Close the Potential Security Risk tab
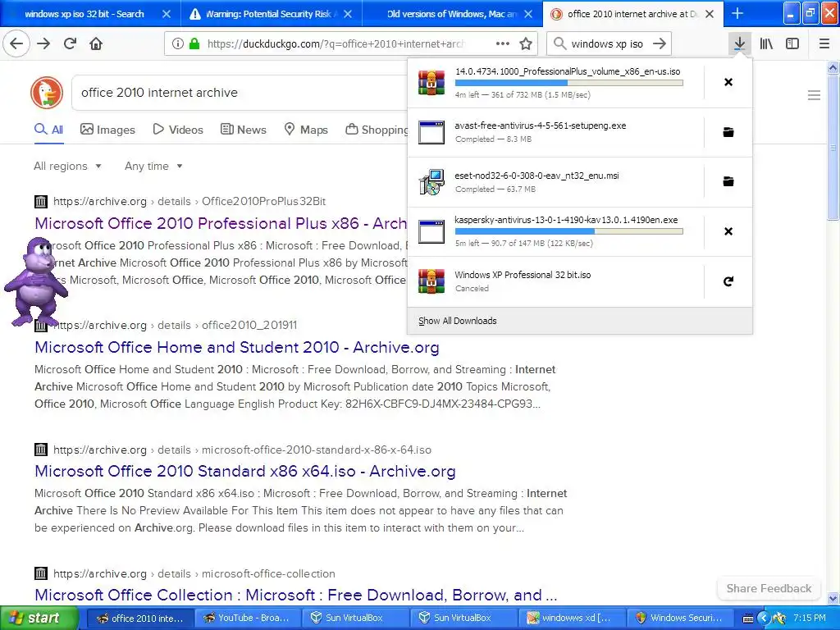The image size is (840, 630). coord(348,14)
